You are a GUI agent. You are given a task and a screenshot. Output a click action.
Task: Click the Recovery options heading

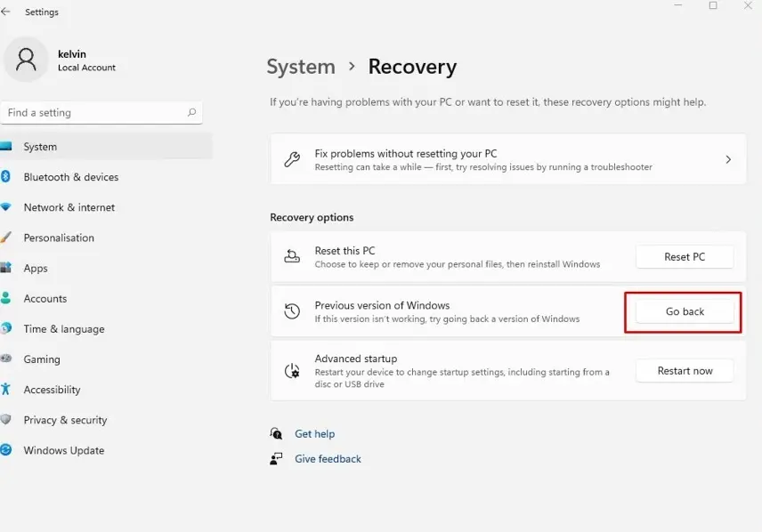312,217
